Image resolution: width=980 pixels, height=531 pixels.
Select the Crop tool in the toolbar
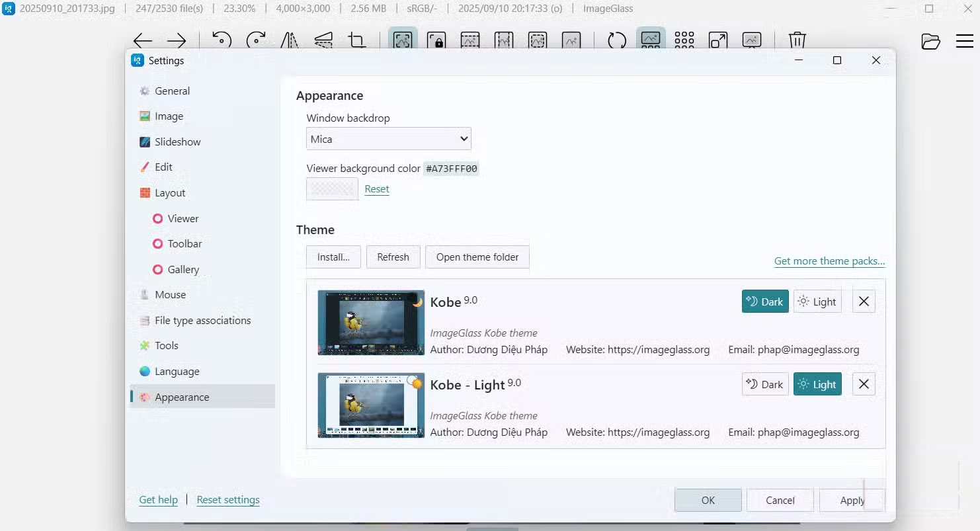(358, 40)
